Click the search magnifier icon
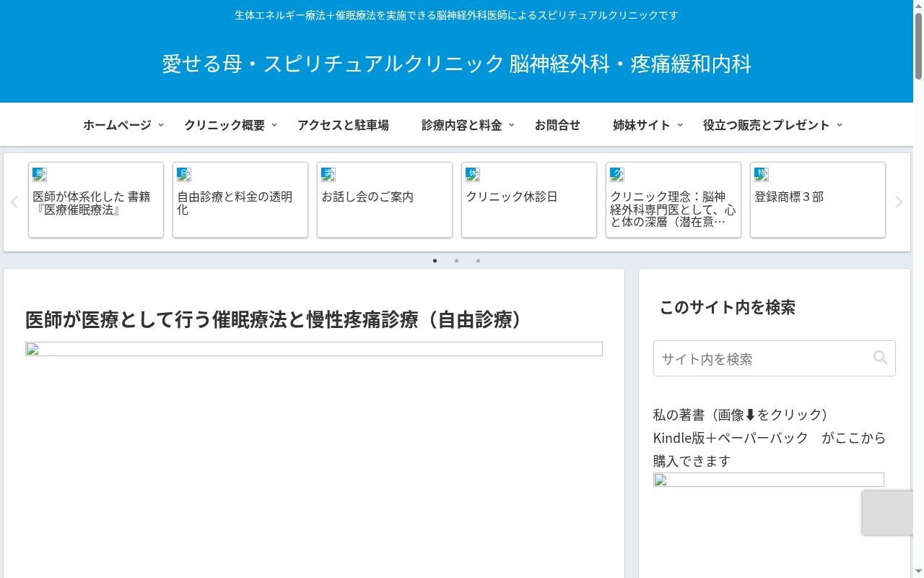 (x=879, y=357)
